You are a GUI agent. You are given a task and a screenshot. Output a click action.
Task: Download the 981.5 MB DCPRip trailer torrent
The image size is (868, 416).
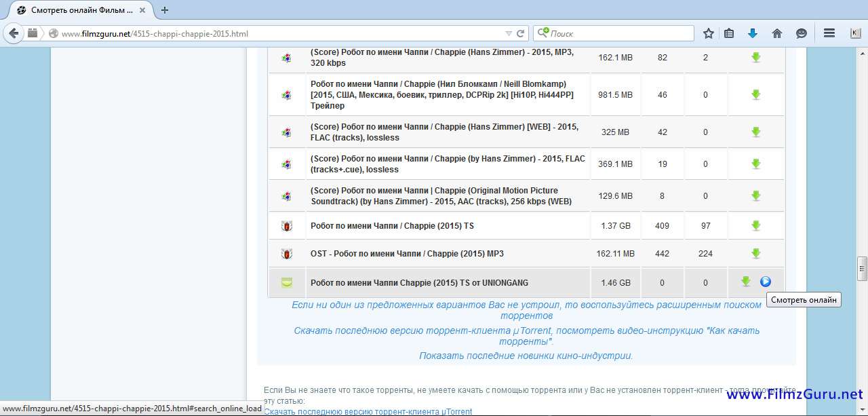tap(755, 95)
